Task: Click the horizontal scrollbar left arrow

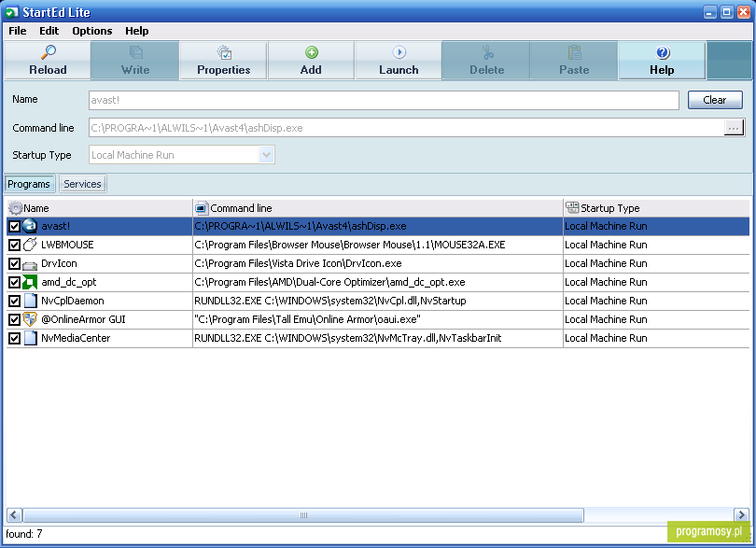Action: tap(14, 515)
